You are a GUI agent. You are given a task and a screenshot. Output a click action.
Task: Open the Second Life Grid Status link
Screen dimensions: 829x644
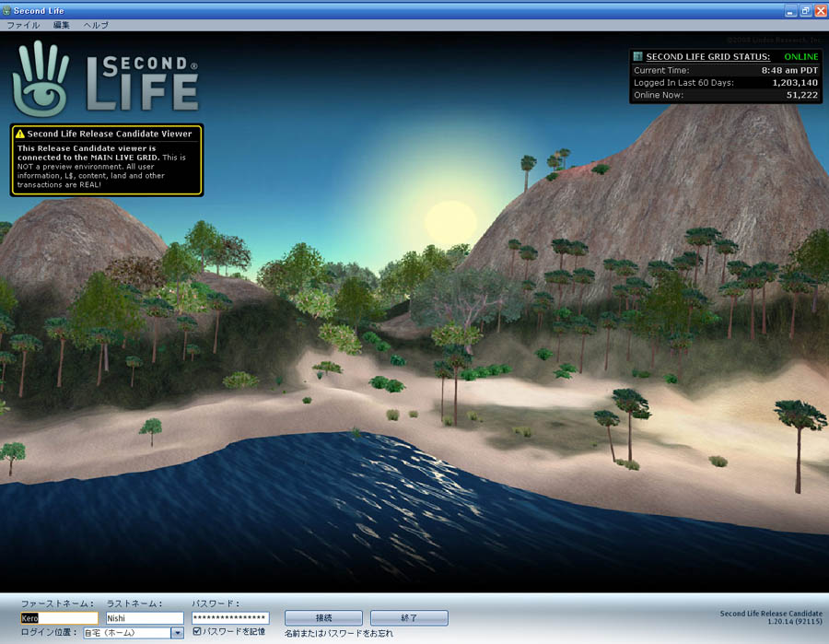click(708, 56)
